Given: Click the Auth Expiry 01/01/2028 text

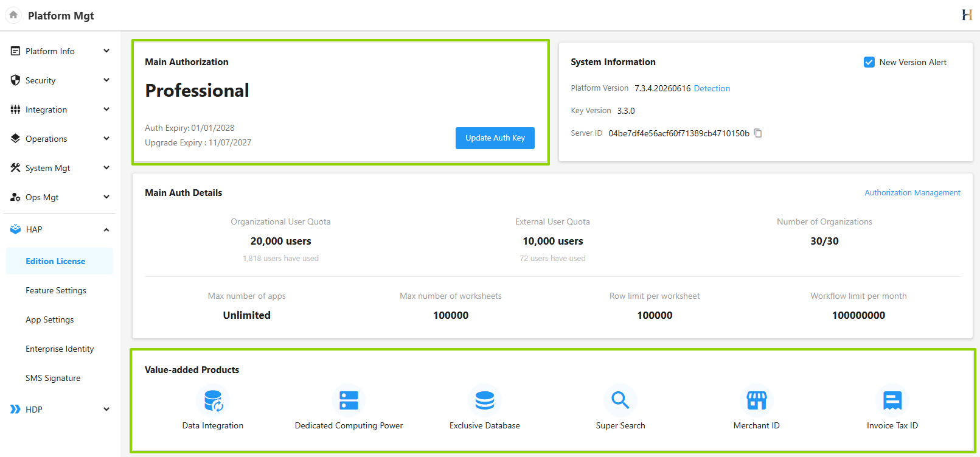Looking at the screenshot, I should pos(190,128).
